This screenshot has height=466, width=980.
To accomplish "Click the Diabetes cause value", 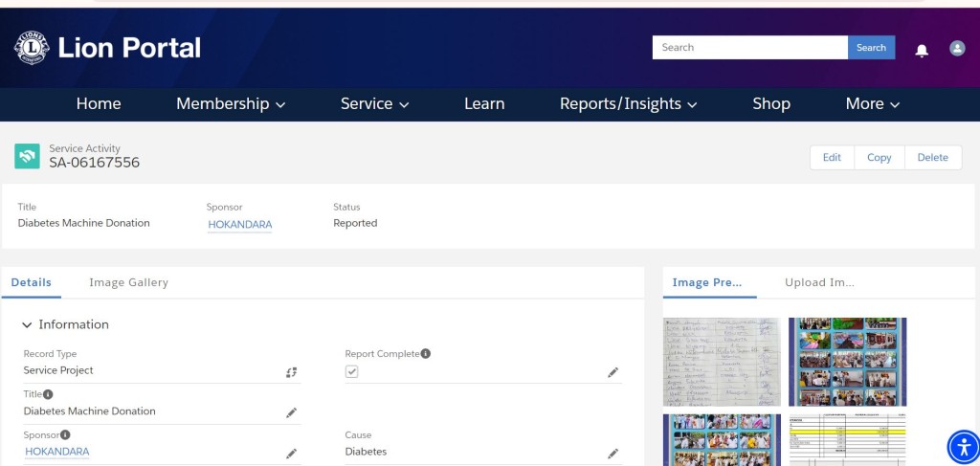I will click(366, 452).
